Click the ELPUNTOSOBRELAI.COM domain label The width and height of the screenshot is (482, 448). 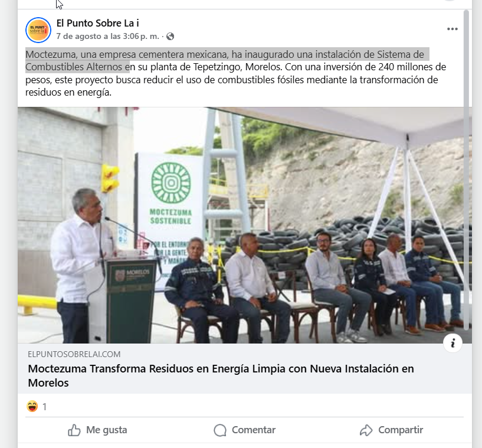(74, 354)
